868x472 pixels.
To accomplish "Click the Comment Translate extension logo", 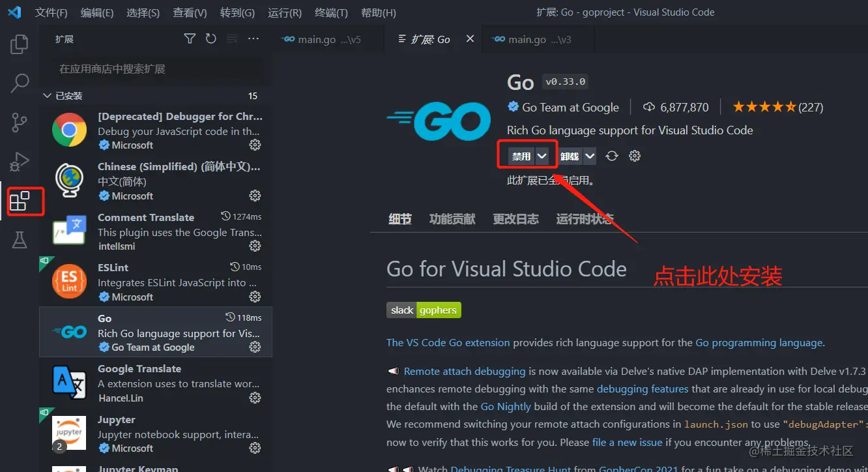I will click(70, 231).
